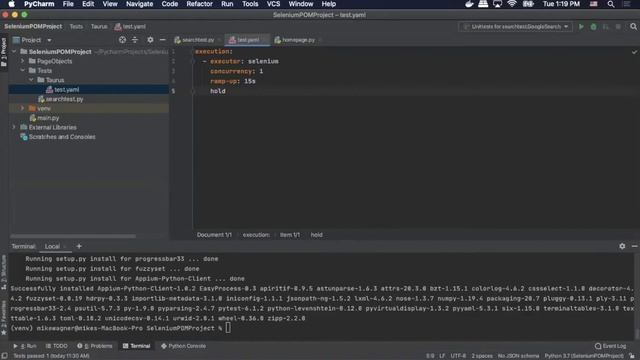Screen dimensions: 640x360
Task: Open the File menu
Action: click(x=68, y=4)
